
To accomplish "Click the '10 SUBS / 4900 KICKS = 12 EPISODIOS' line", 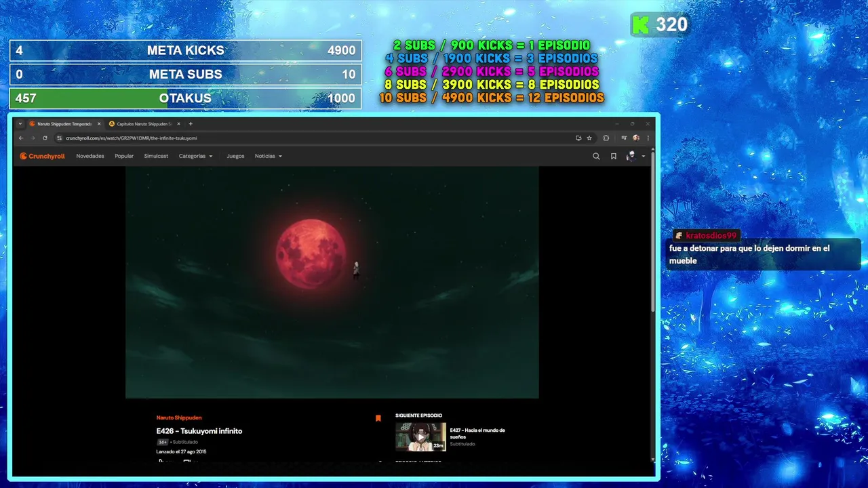I will point(492,98).
